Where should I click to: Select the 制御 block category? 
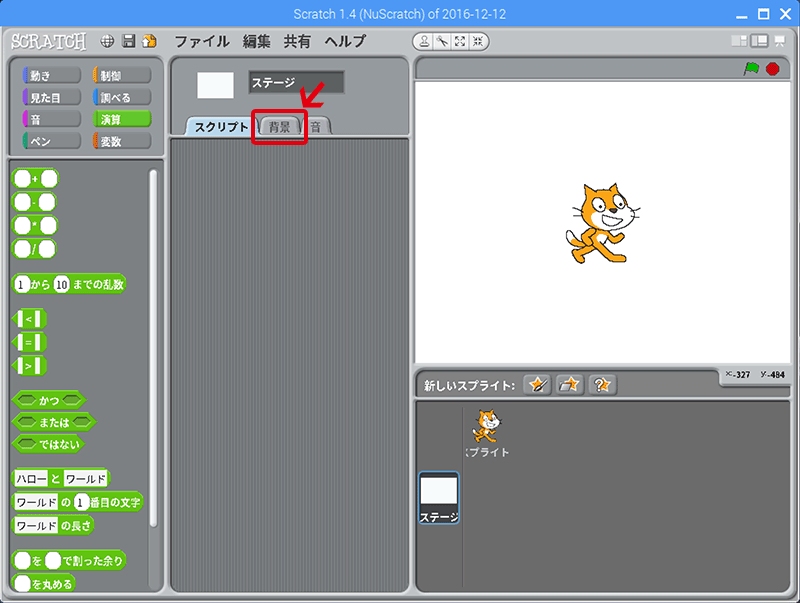coord(122,76)
